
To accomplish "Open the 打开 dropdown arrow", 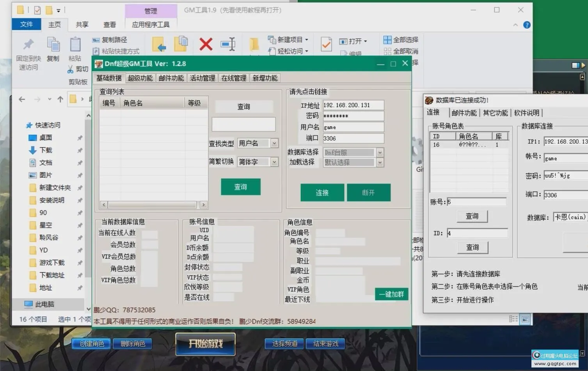I will point(365,41).
